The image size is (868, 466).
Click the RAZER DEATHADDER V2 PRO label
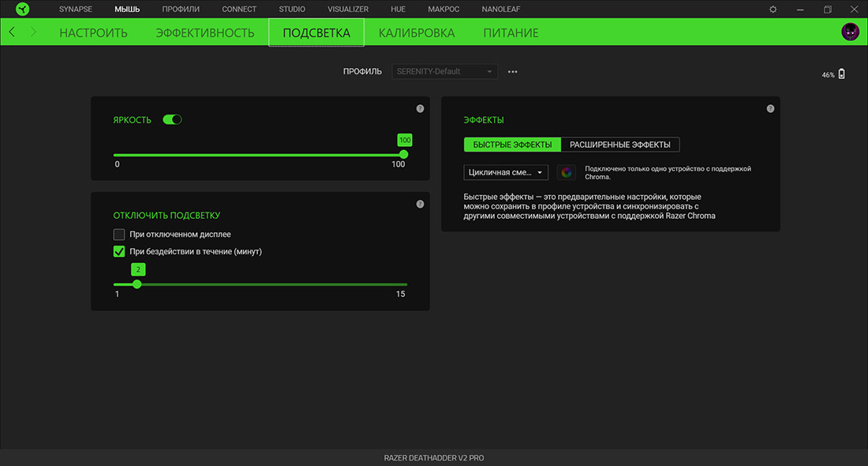pyautogui.click(x=434, y=458)
